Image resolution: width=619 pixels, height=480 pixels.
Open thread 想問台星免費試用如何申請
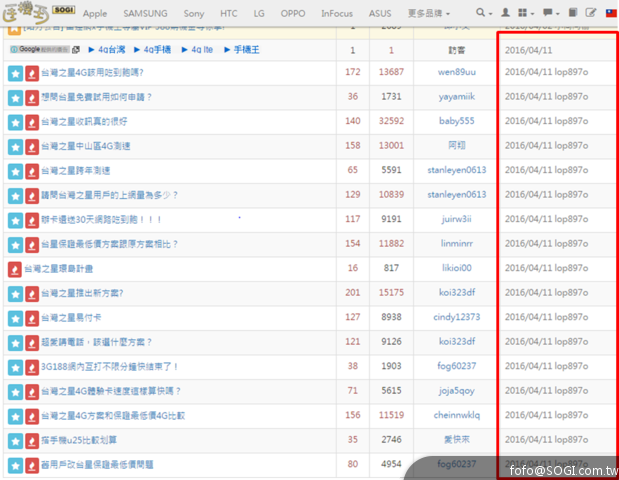(x=98, y=97)
